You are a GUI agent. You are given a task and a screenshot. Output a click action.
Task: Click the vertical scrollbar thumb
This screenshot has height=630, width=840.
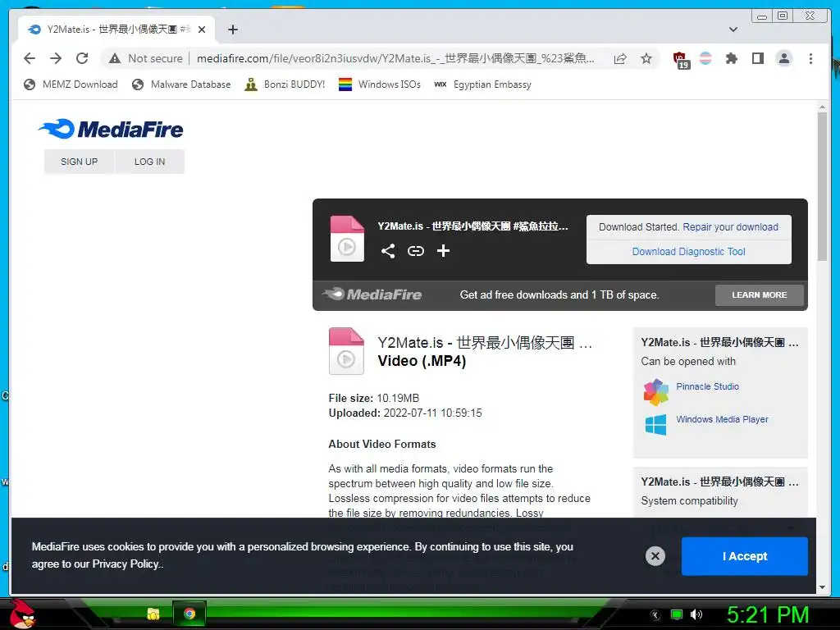click(822, 186)
